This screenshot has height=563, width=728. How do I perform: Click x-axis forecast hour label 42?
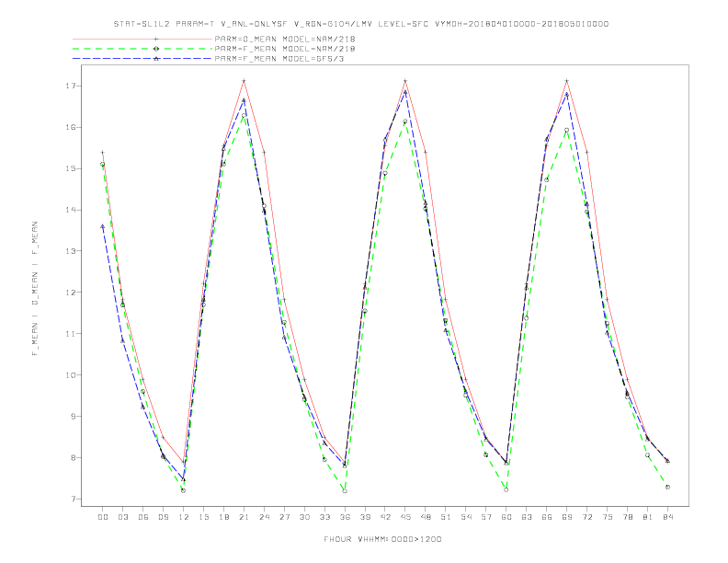pyautogui.click(x=385, y=517)
